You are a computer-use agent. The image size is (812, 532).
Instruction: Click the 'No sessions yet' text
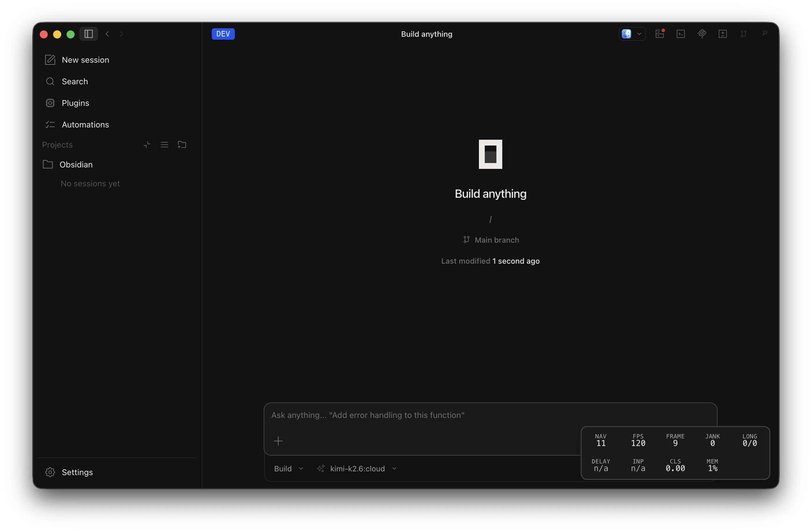(x=90, y=183)
